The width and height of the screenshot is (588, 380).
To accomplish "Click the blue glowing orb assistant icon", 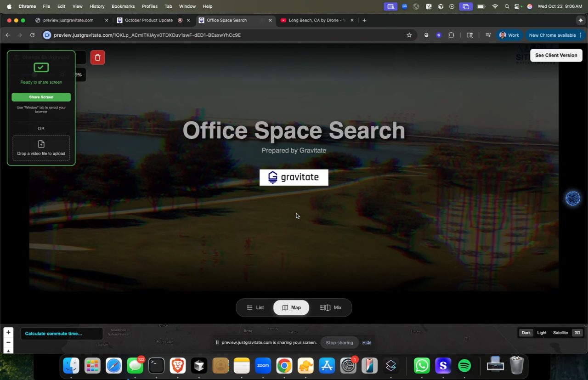I will click(x=573, y=199).
